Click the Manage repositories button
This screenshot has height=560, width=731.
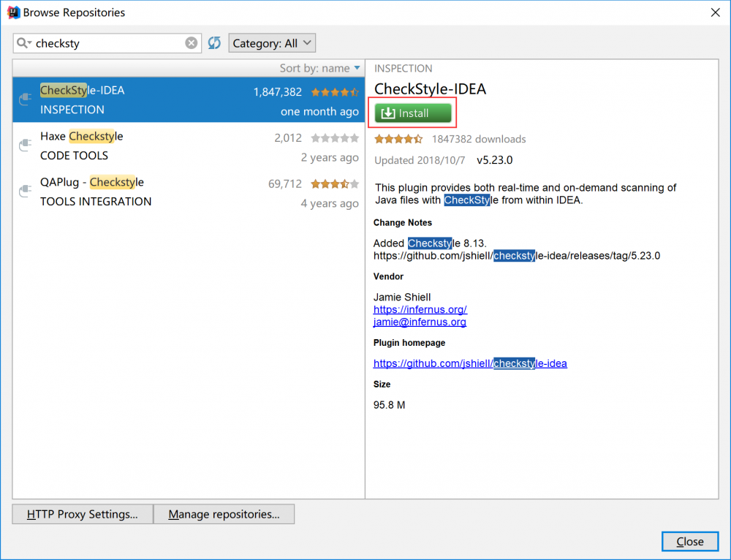[224, 514]
